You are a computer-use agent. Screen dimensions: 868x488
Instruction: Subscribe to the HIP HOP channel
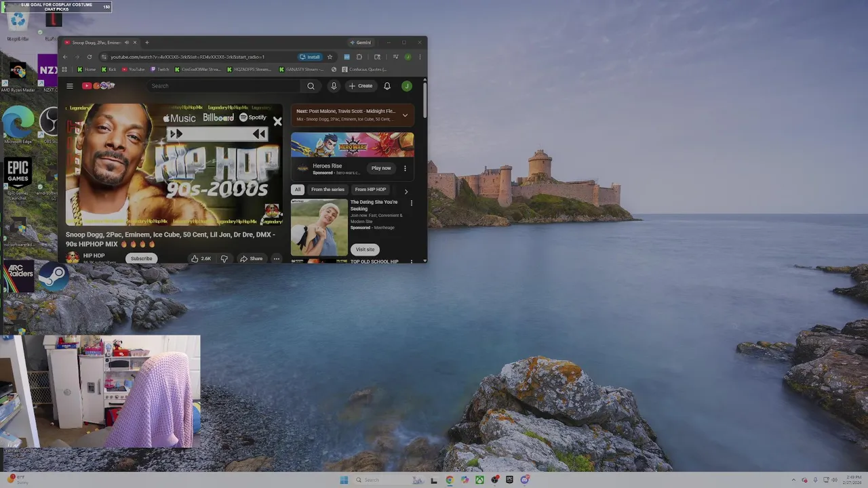(141, 258)
